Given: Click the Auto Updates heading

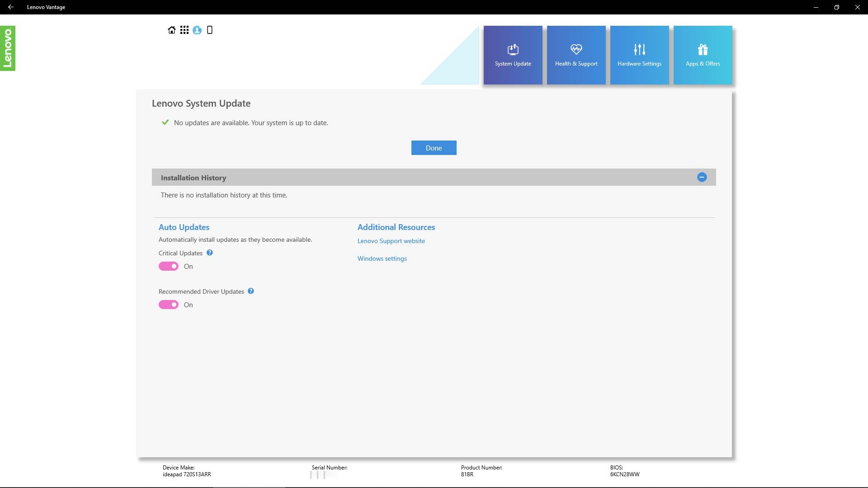Looking at the screenshot, I should 184,227.
